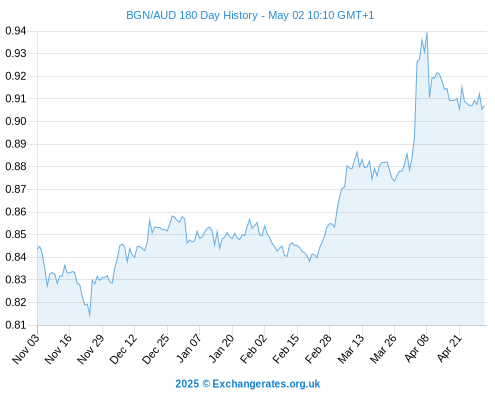Select the Feb 28 date label
495x400 pixels.
click(318, 349)
